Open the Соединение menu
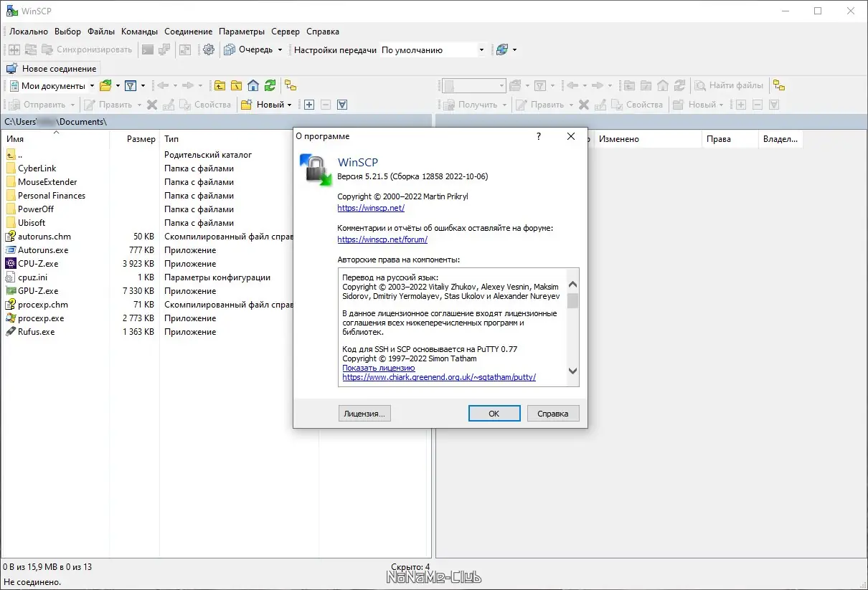 (188, 32)
